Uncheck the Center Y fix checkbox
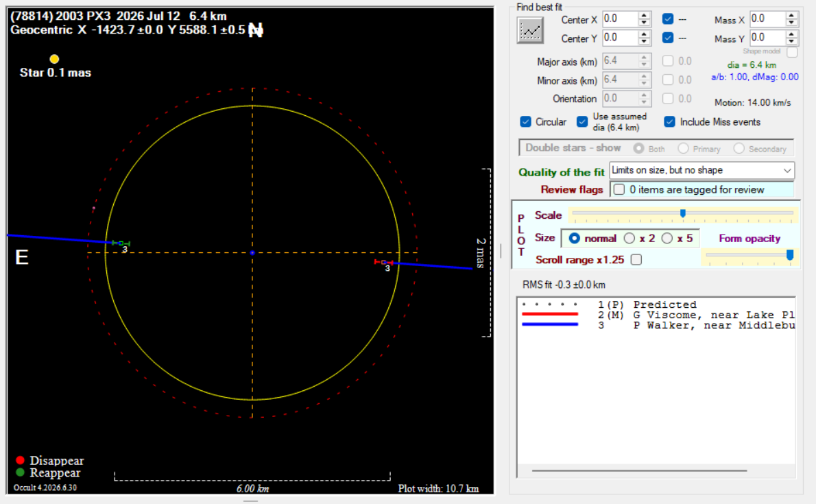The height and width of the screenshot is (504, 816). (x=668, y=38)
